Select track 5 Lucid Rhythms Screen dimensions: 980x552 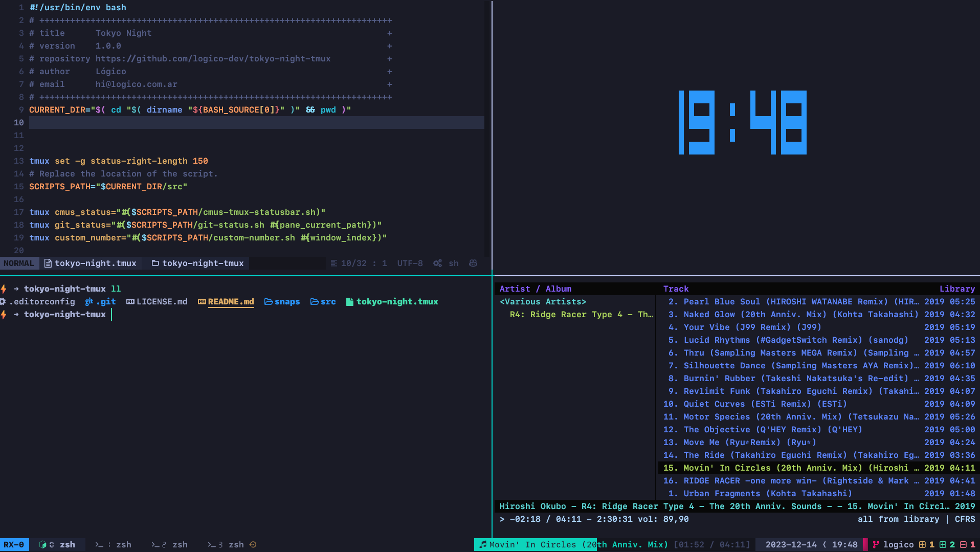(818, 340)
